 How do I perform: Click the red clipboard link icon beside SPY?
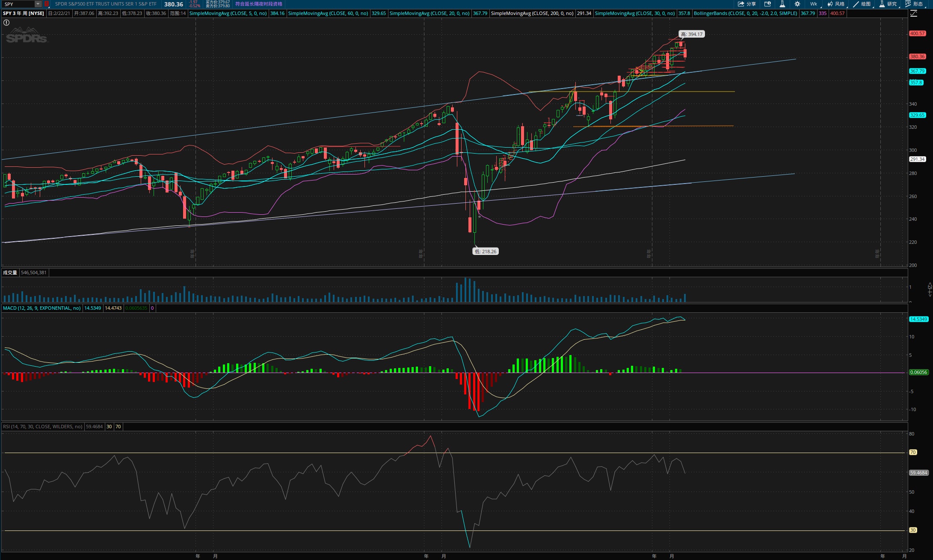[47, 4]
